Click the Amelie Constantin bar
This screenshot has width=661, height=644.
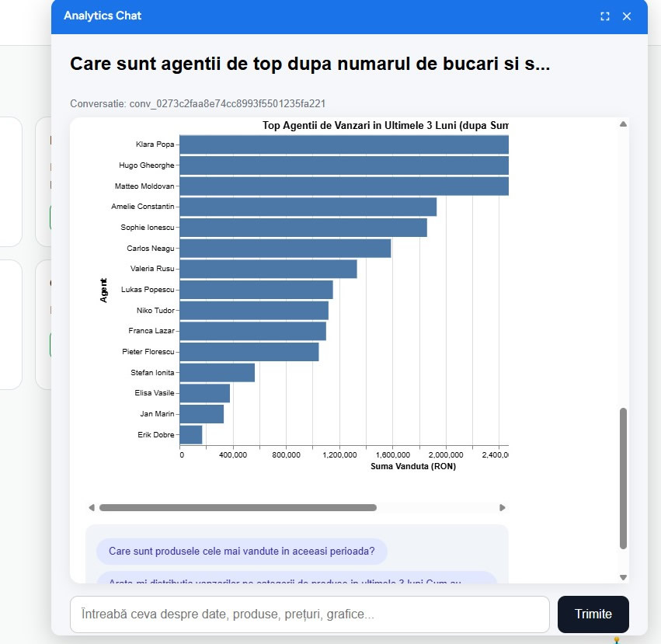click(x=308, y=207)
